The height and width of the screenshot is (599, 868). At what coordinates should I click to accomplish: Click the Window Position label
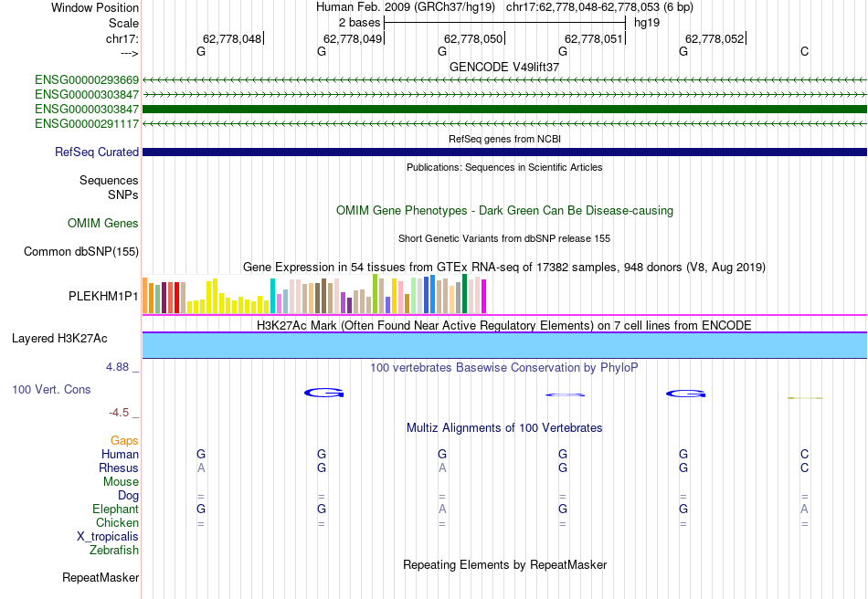(x=95, y=7)
